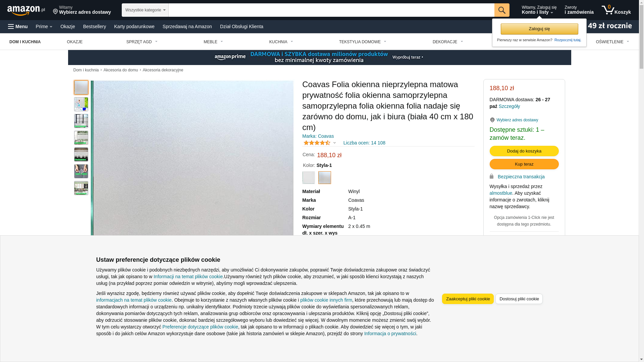This screenshot has width=644, height=362.
Task: Click the Kup teraz button
Action: point(524,164)
